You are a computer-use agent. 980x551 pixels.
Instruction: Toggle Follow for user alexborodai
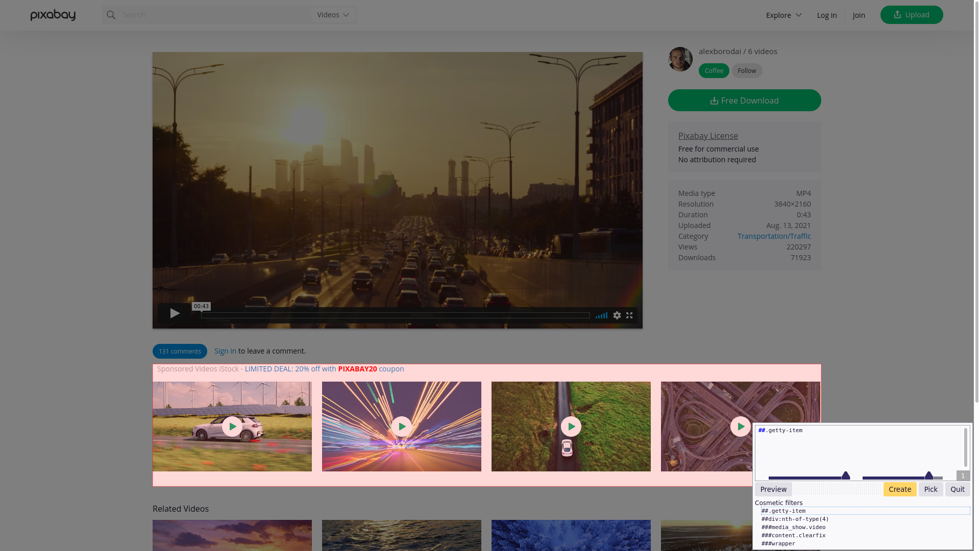tap(747, 70)
